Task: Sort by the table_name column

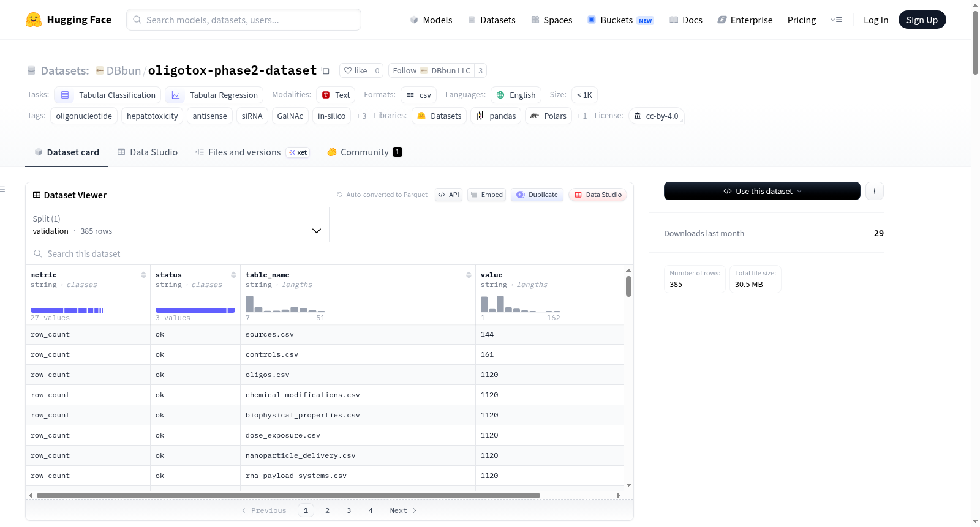Action: click(x=469, y=275)
